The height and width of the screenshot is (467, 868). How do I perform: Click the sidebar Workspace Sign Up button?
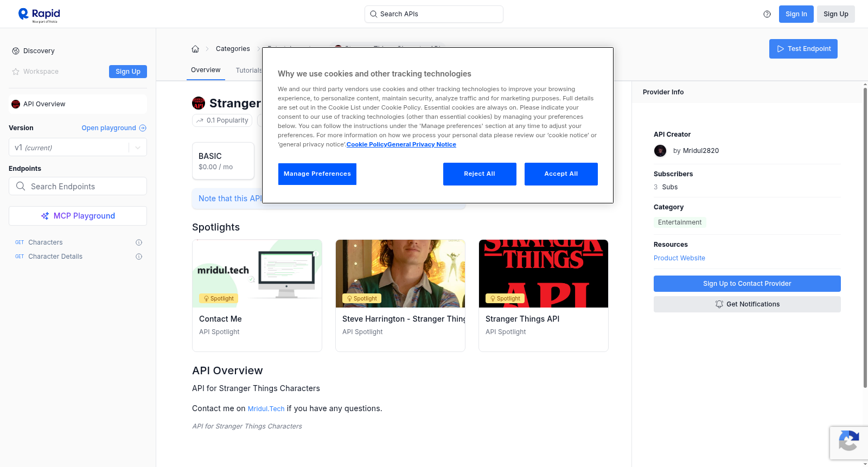128,72
